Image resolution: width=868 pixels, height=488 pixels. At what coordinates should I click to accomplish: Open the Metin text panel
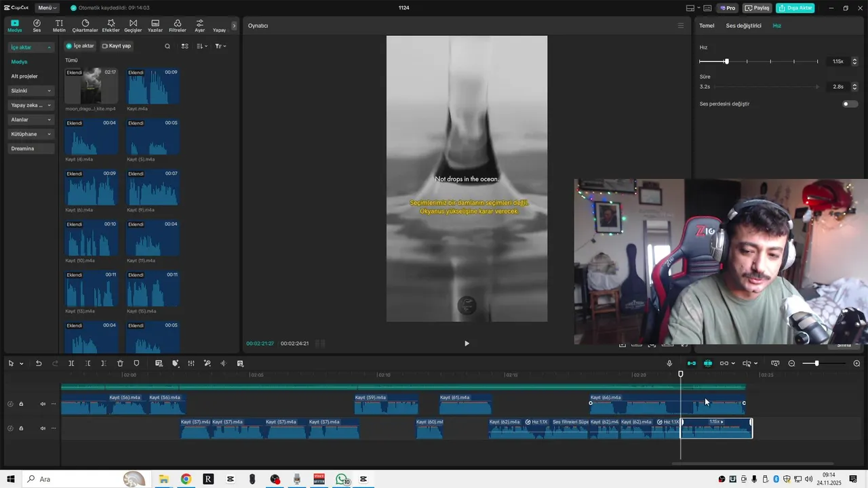coord(59,26)
